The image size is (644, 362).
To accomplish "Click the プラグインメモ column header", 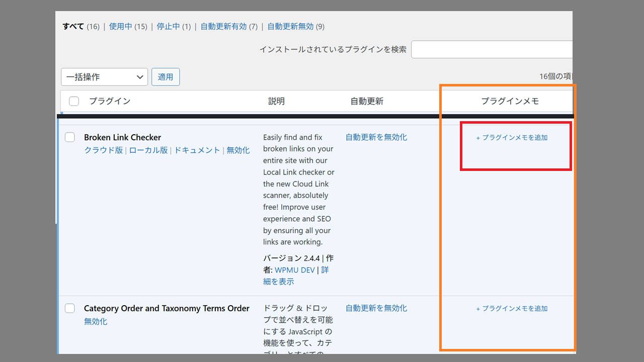I will (510, 101).
